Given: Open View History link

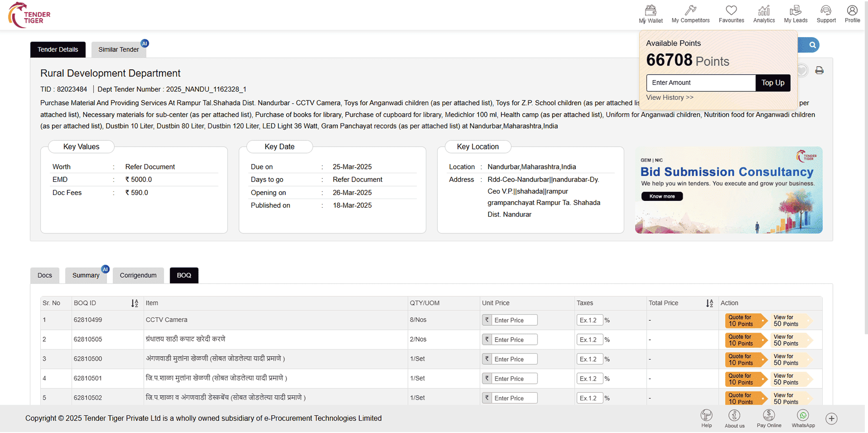Looking at the screenshot, I should [x=670, y=97].
